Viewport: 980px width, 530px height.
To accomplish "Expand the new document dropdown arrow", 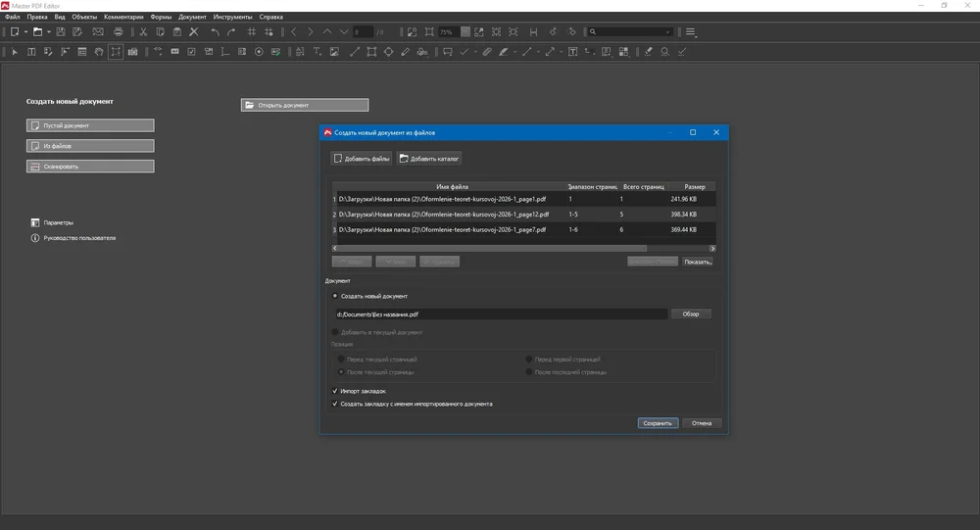I will coord(25,32).
